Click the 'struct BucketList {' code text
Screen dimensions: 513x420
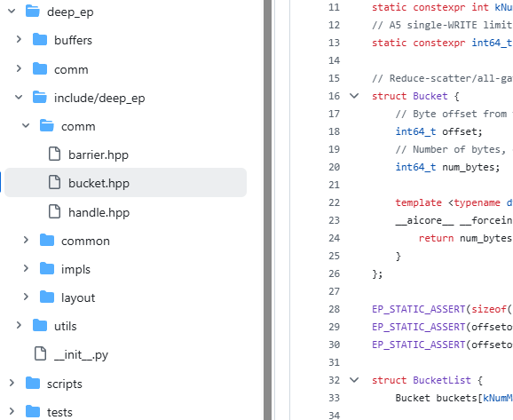tap(427, 380)
